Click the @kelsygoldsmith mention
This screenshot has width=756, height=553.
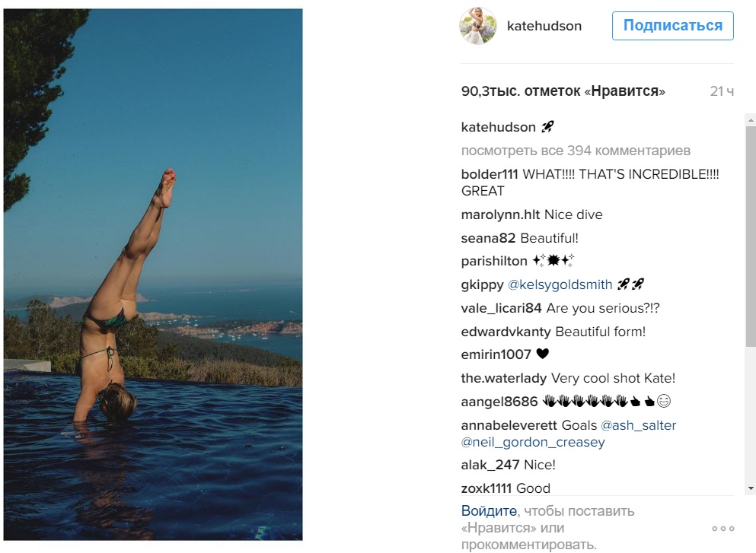point(560,285)
